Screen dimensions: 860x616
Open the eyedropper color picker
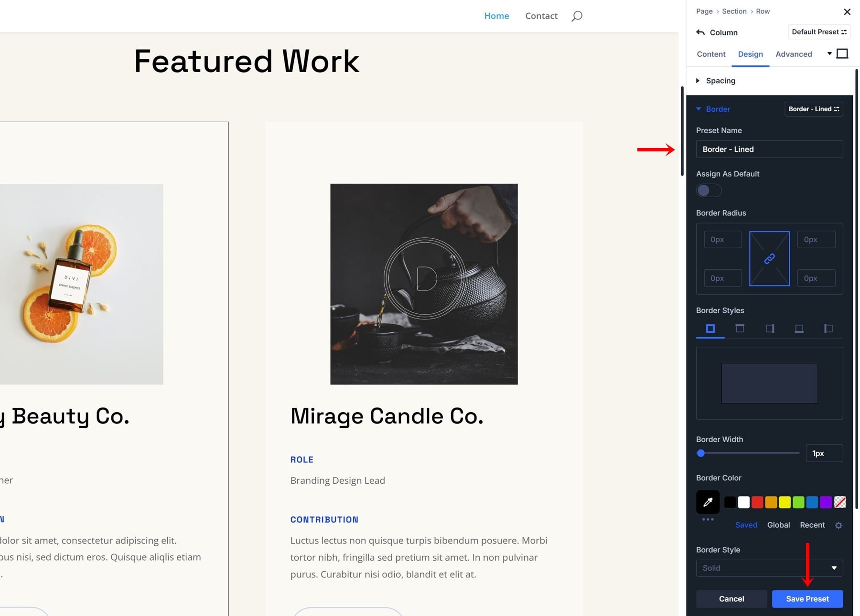[x=708, y=502]
